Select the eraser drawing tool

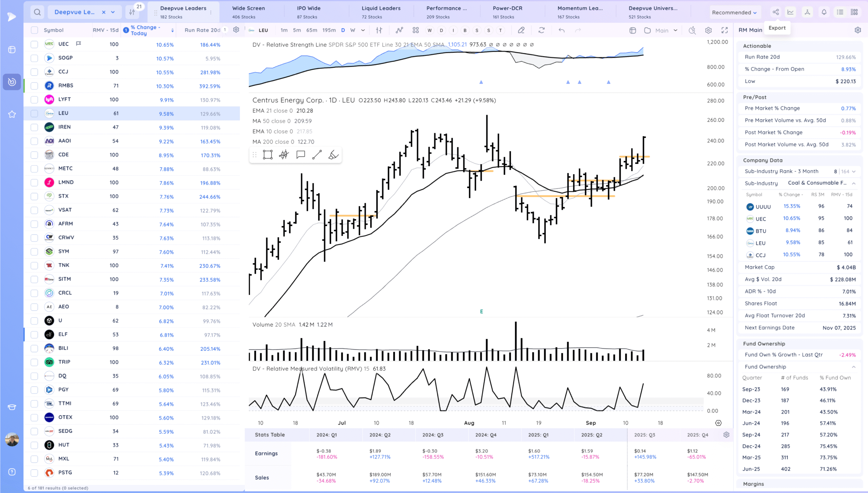point(333,155)
